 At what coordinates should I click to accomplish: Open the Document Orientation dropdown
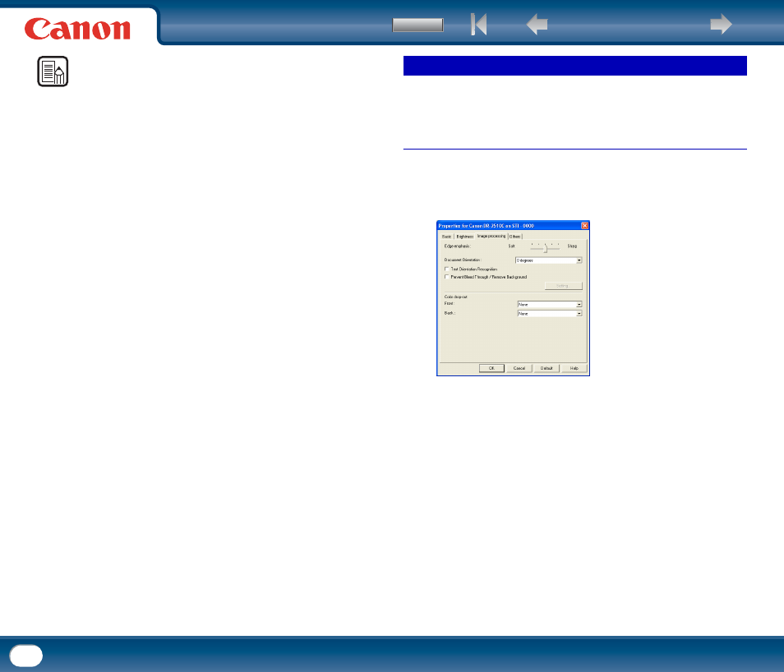[x=548, y=260]
